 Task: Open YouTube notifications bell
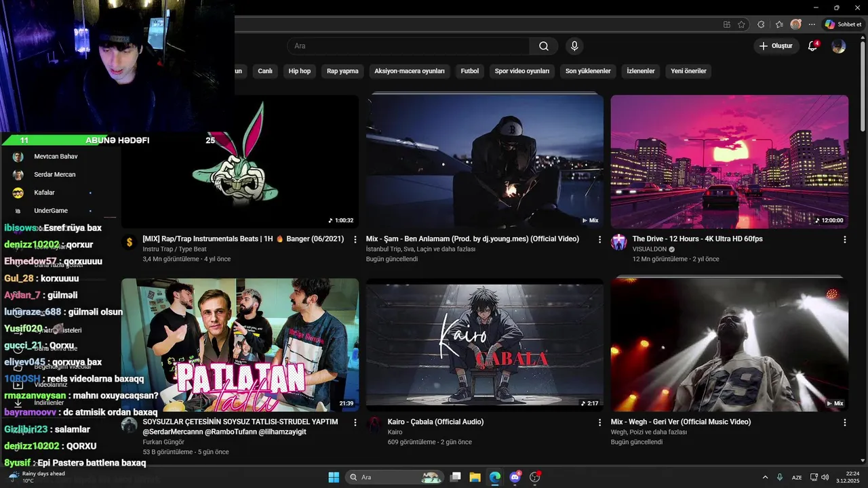(812, 46)
